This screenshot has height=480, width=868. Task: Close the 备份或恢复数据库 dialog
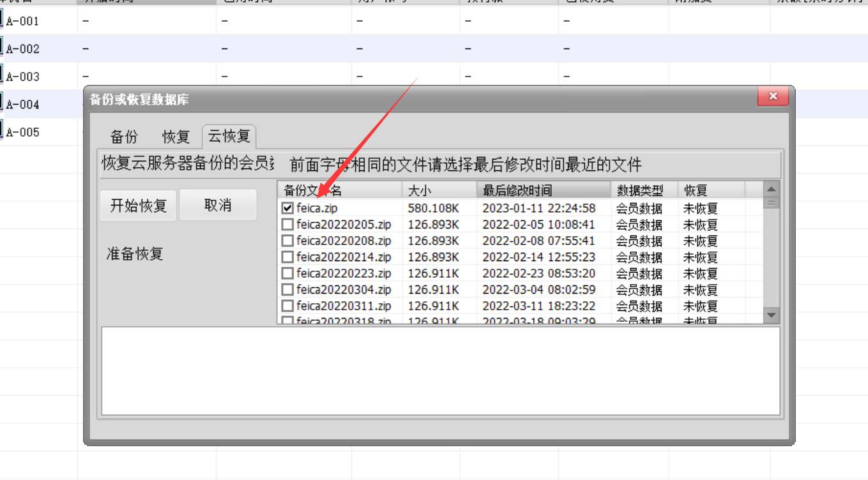click(773, 96)
